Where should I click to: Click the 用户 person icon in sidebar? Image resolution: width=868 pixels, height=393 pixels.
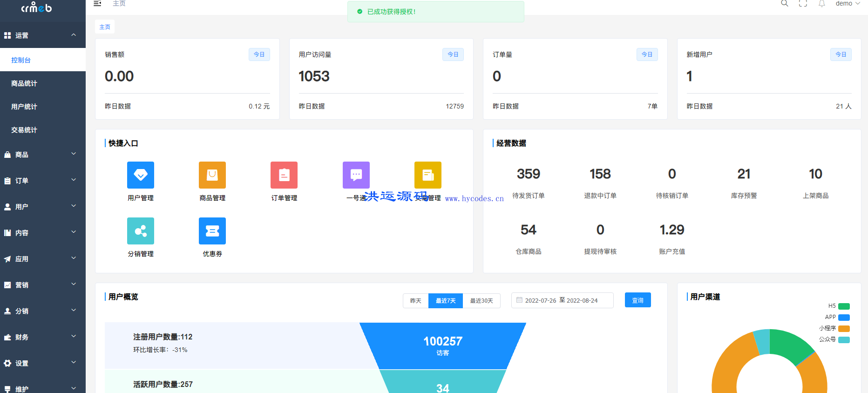(x=7, y=207)
